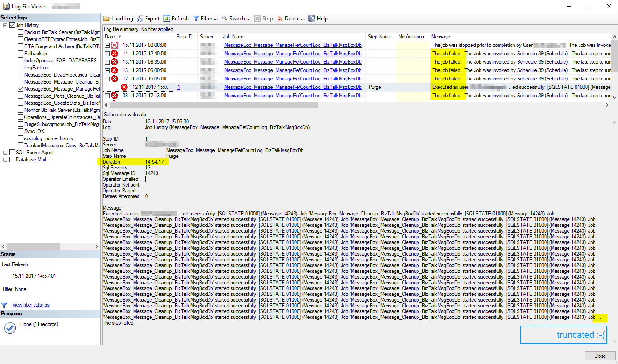Open View filter settings link

pos(31,305)
